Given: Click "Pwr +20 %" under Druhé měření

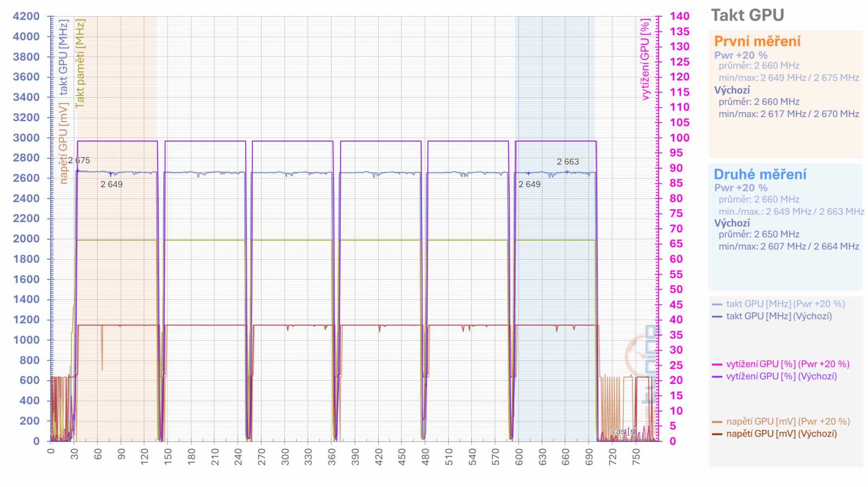Looking at the screenshot, I should click(741, 188).
